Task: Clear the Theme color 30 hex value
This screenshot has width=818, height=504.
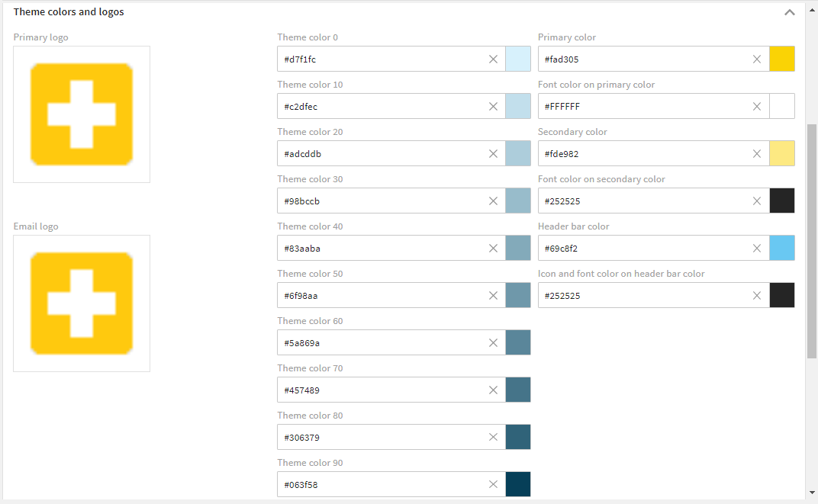Action: (493, 201)
